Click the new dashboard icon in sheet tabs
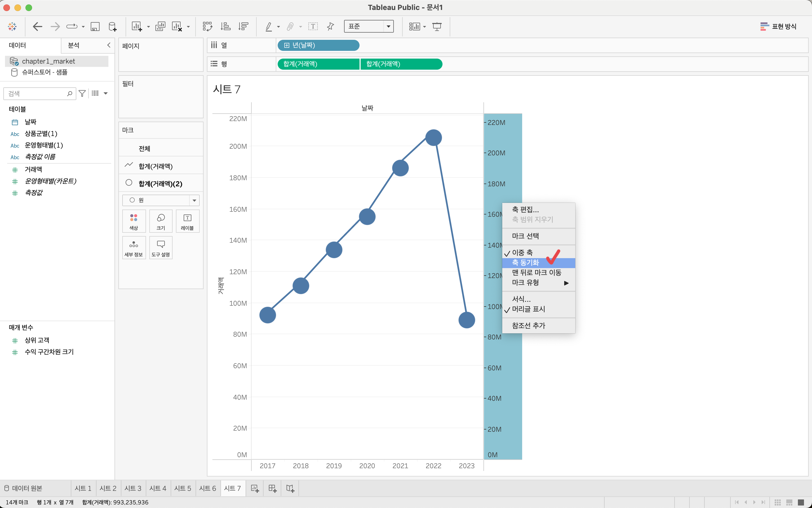The width and height of the screenshot is (812, 508). tap(272, 488)
